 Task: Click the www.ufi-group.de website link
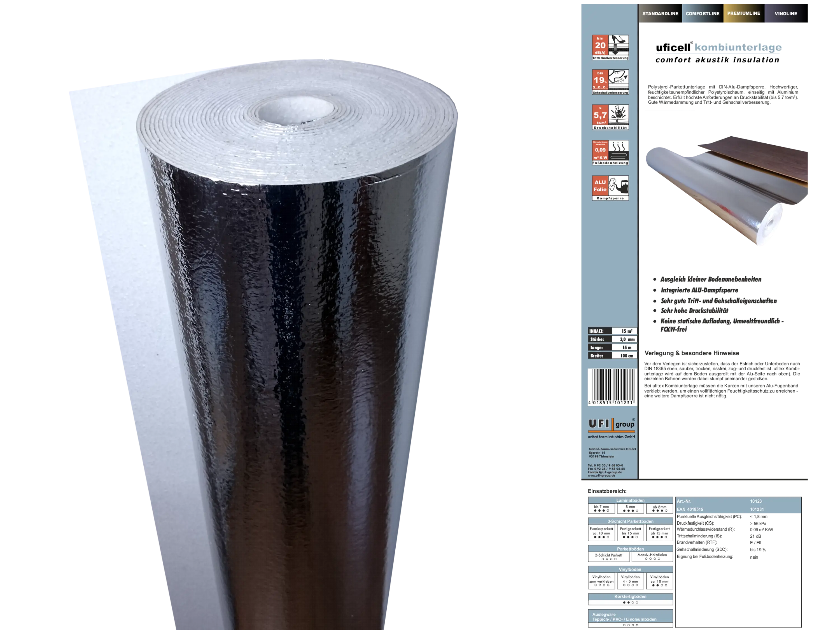pos(601,475)
